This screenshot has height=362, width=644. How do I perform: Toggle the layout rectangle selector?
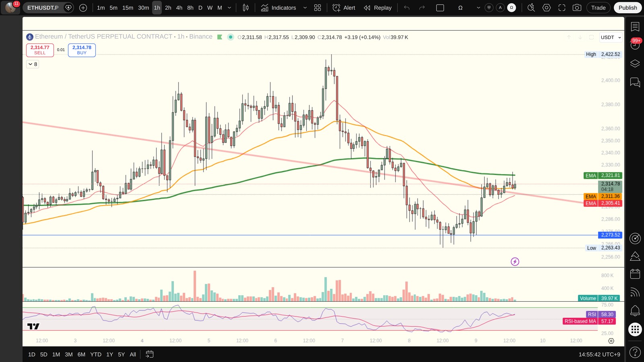coord(440,8)
